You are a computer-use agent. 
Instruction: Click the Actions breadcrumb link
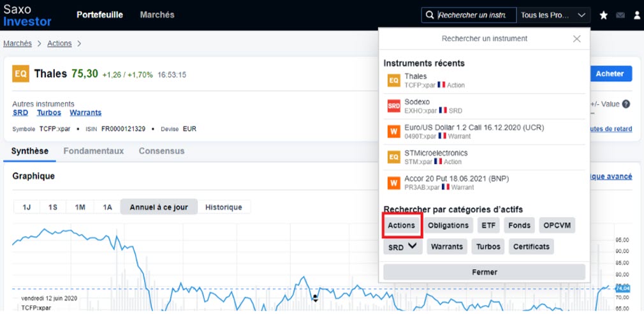pos(59,43)
